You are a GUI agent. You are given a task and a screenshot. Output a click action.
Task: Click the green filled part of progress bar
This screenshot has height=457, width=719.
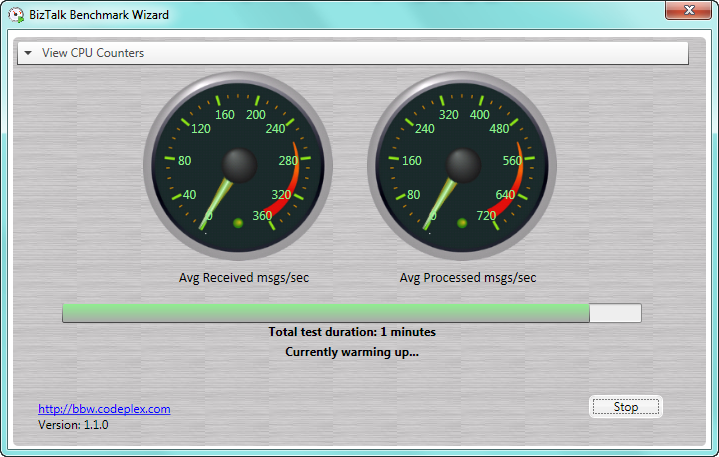click(325, 314)
